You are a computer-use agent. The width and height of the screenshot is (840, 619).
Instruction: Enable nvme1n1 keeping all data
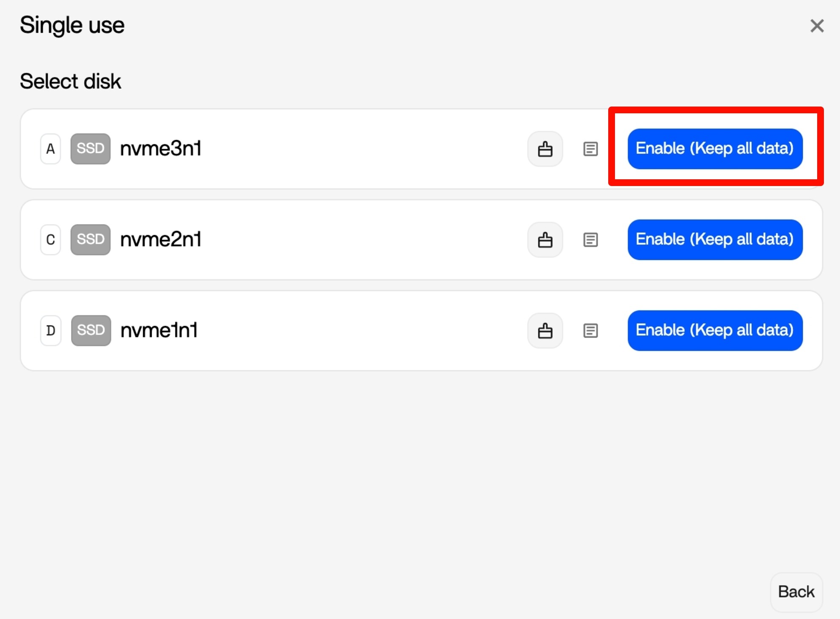pyautogui.click(x=715, y=331)
